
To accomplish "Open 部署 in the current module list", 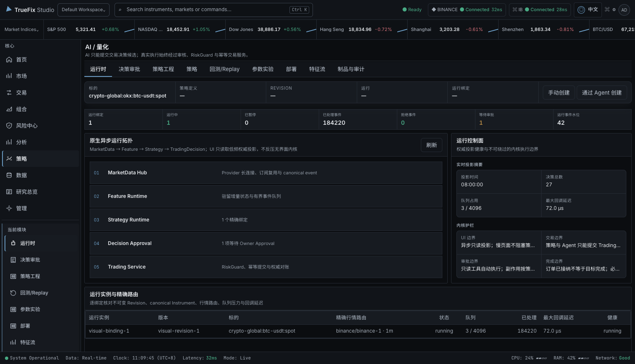I will (x=42, y=326).
